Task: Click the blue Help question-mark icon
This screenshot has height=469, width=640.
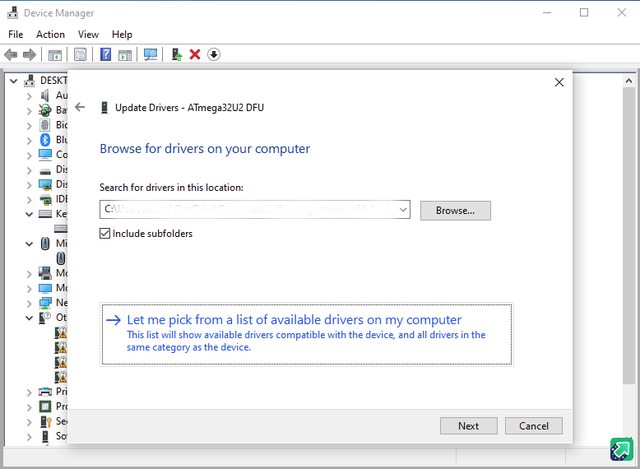Action: [x=106, y=54]
